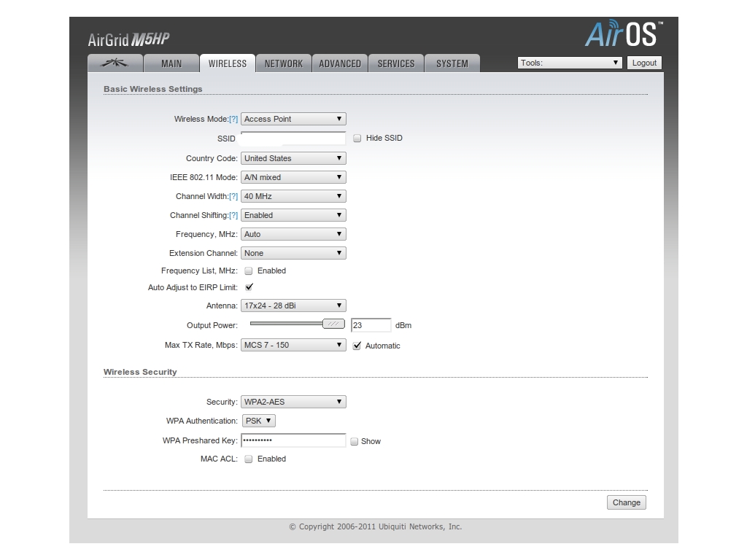Open Country Code dropdown

tap(293, 158)
